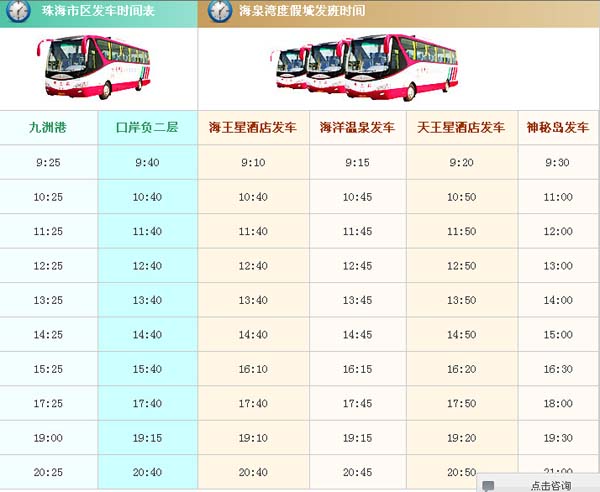Select the 9:15 time under 海洋温泉发车
600x492 pixels.
click(x=357, y=163)
